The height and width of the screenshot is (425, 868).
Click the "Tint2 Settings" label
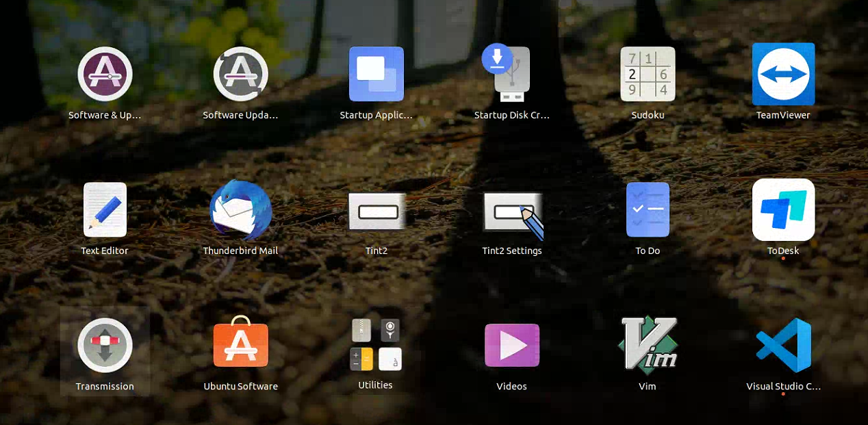(512, 250)
